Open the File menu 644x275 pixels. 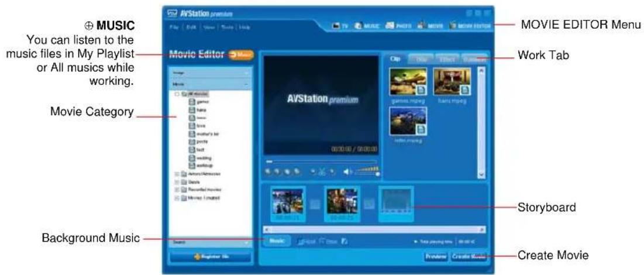click(173, 27)
